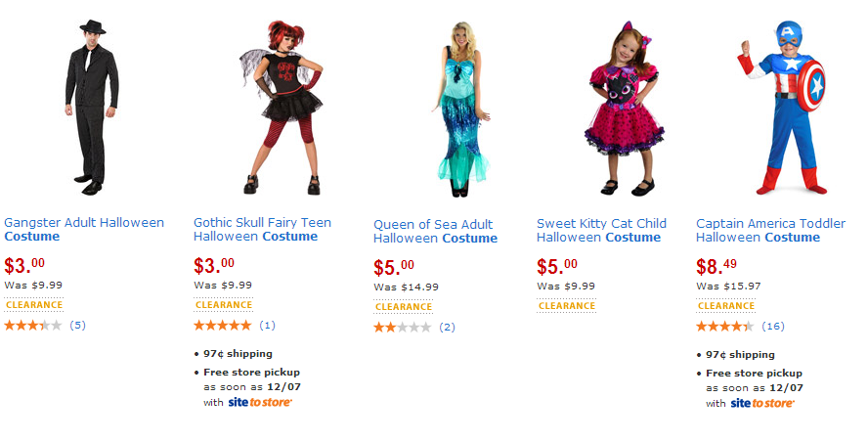Click the Clearance label under Sweet Kitty Cat
The height and width of the screenshot is (442, 868).
coord(567,305)
